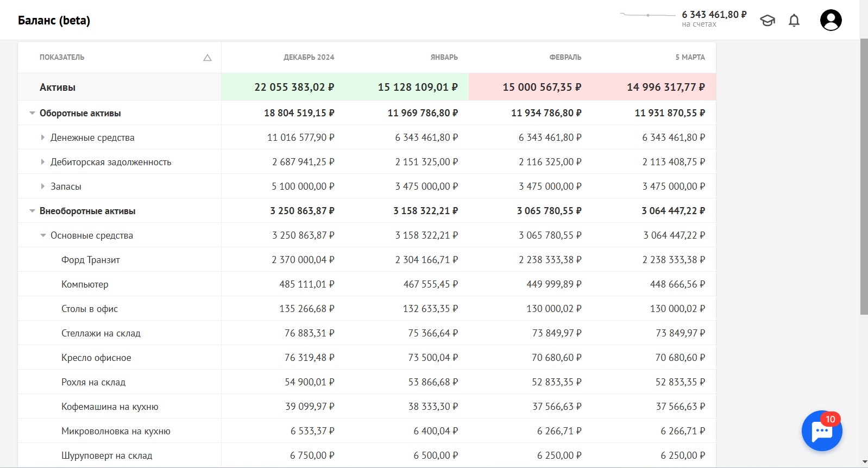Open notifications bell
This screenshot has width=868, height=468.
[794, 21]
